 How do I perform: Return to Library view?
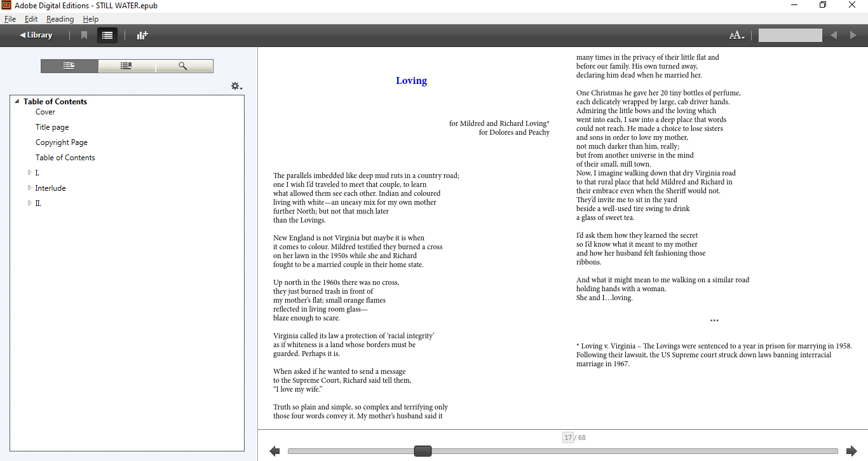pos(36,35)
